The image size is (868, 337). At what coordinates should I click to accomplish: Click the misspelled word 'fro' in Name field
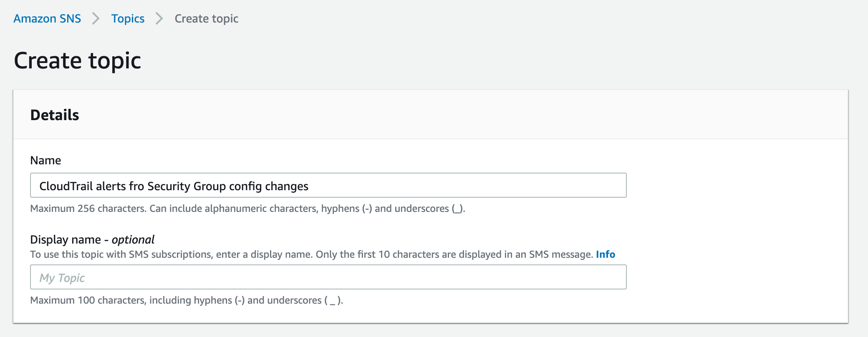coord(136,186)
